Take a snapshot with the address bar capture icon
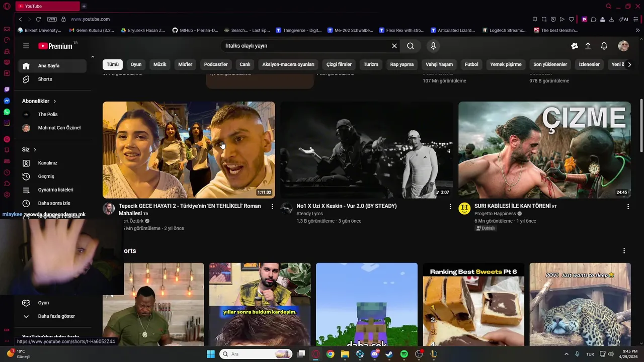 [x=544, y=19]
